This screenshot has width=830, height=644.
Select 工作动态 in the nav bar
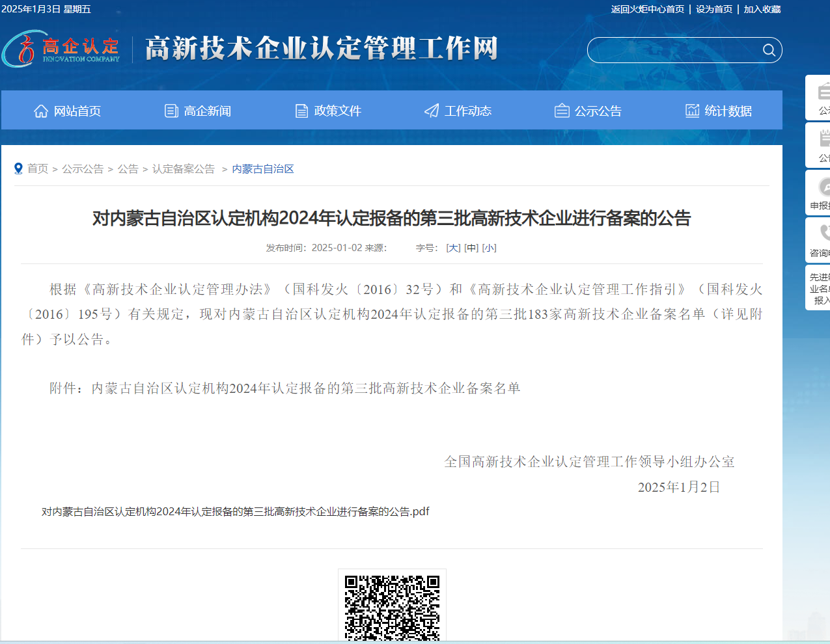458,111
